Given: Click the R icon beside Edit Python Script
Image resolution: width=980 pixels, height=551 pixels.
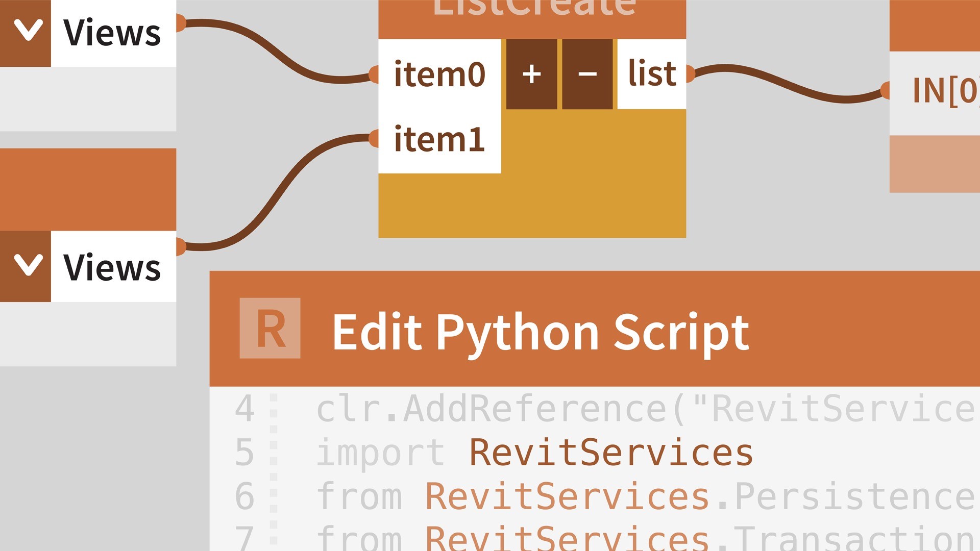Looking at the screenshot, I should click(x=270, y=328).
